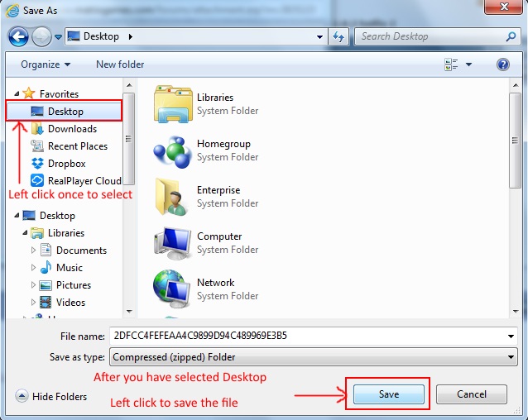The image size is (528, 420).
Task: Click the Videos film icon
Action: [x=46, y=302]
